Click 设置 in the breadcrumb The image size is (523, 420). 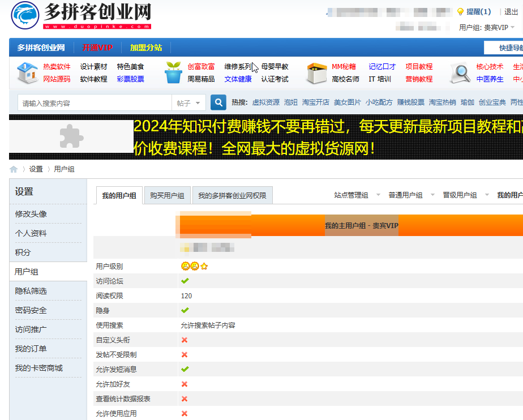[x=36, y=169]
